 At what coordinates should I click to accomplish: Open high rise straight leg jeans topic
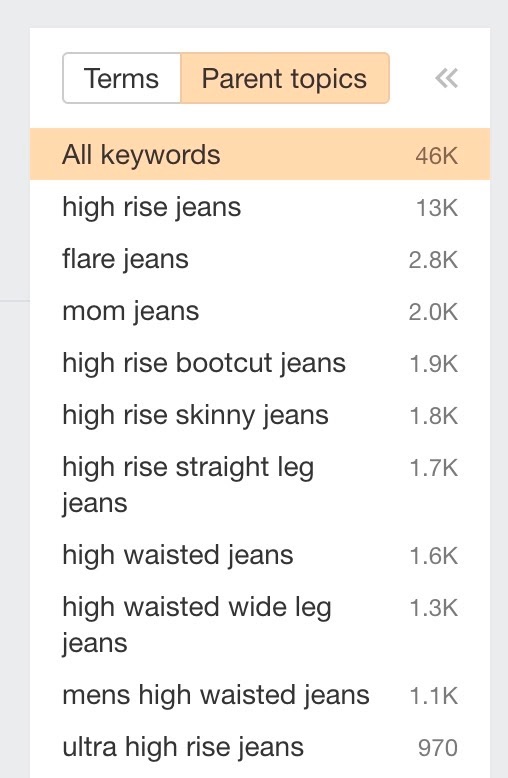pyautogui.click(x=260, y=485)
